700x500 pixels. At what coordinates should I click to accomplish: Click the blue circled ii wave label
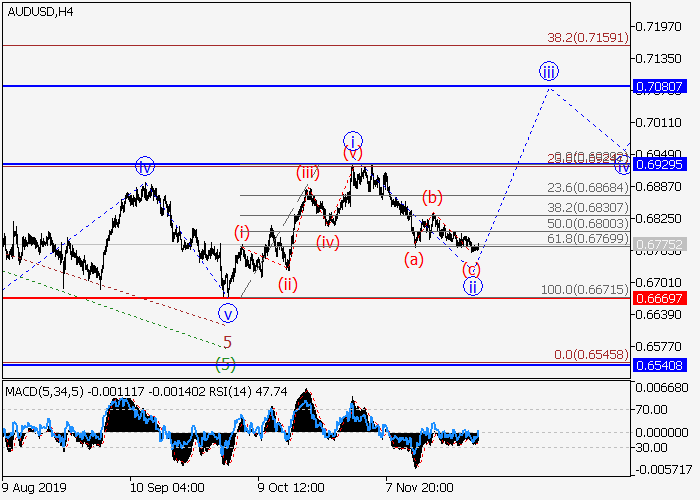[472, 287]
